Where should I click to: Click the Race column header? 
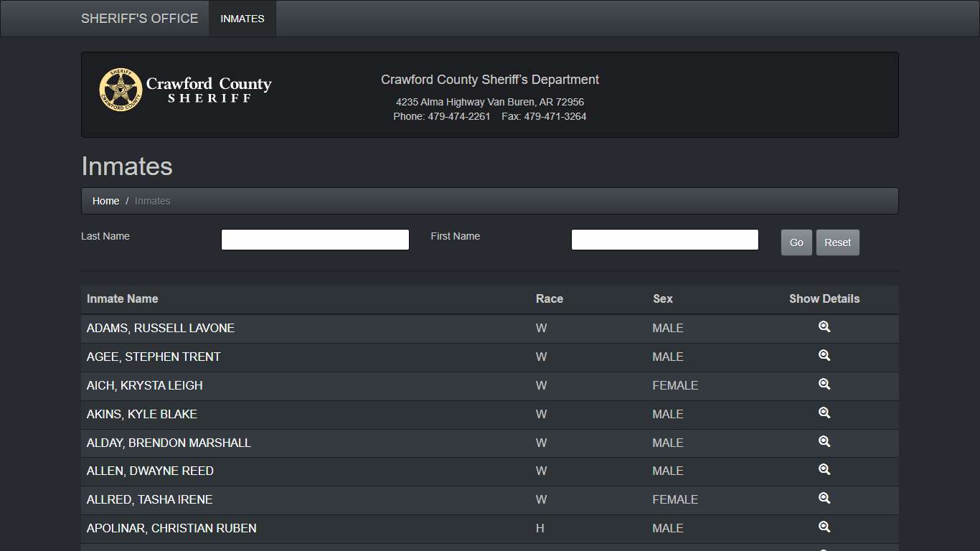pos(549,299)
